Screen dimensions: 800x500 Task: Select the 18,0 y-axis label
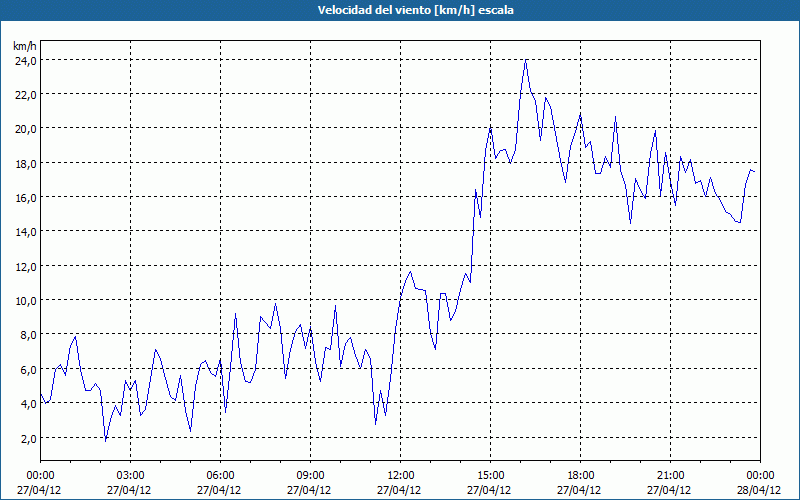click(24, 164)
